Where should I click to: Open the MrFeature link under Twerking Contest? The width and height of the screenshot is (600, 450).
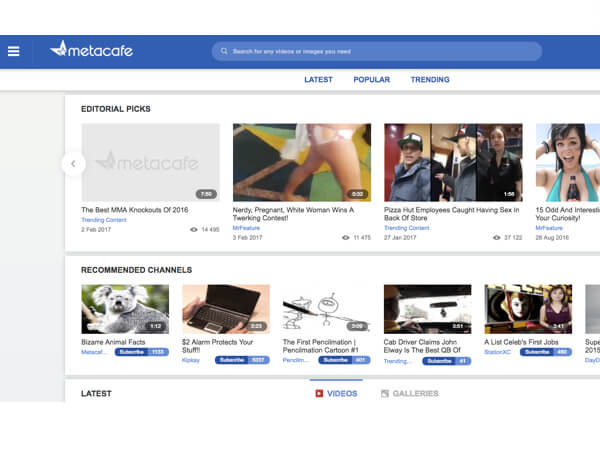click(x=245, y=228)
